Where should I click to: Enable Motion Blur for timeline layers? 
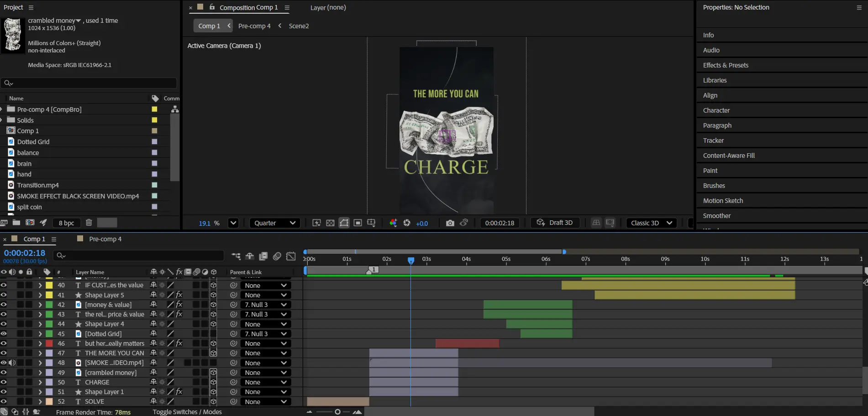tap(277, 256)
